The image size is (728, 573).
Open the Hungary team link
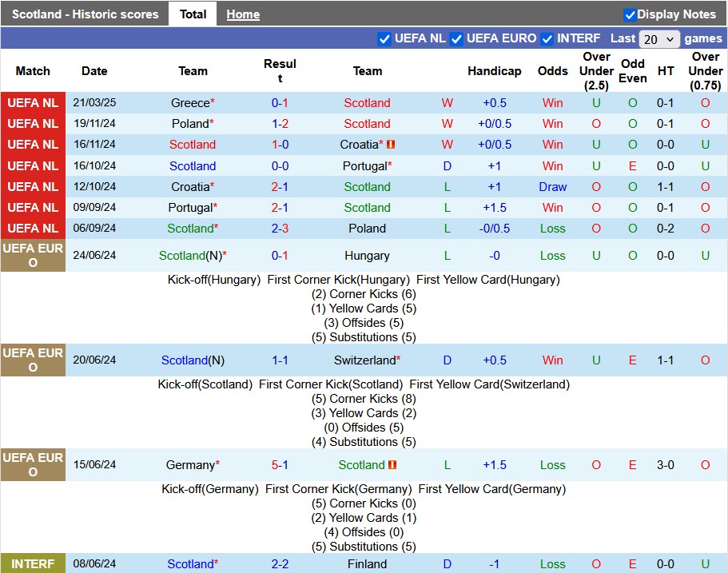(x=367, y=256)
